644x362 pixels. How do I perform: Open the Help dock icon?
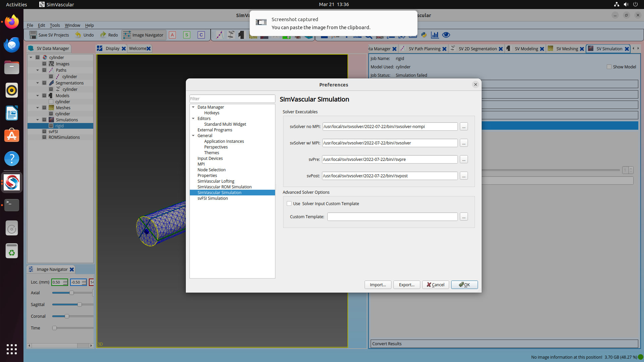(x=12, y=159)
